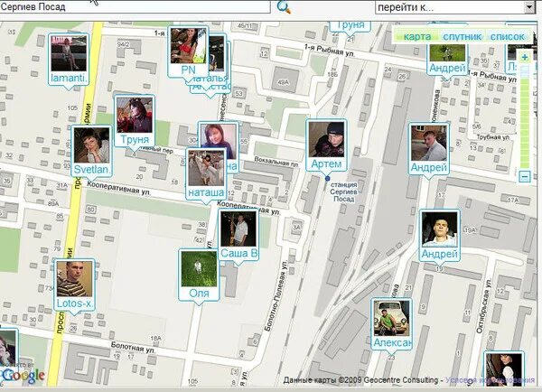Click the text-only 'Труня' marker label
542x392 pixels.
pos(350,27)
